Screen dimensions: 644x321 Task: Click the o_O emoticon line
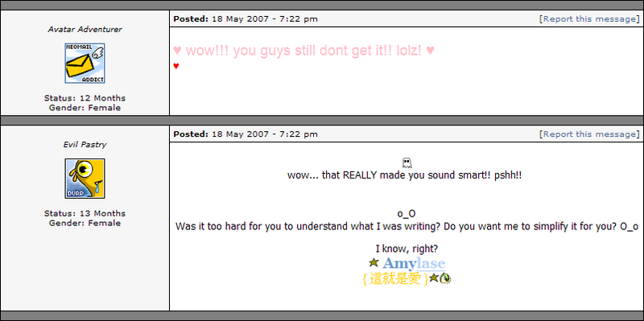coord(407,214)
